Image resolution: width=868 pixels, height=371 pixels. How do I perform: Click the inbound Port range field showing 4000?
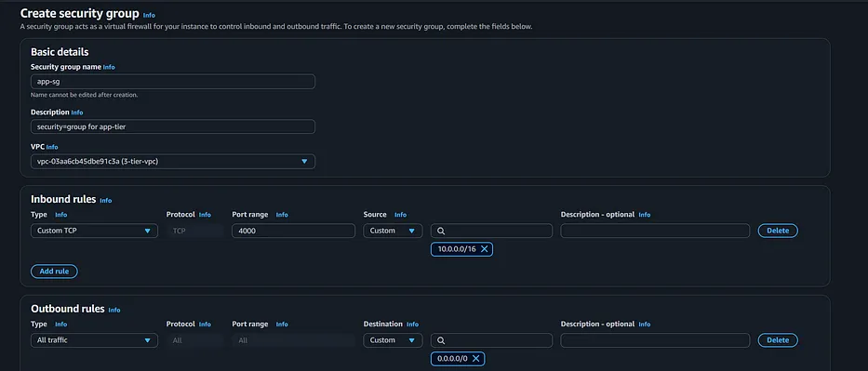click(293, 231)
